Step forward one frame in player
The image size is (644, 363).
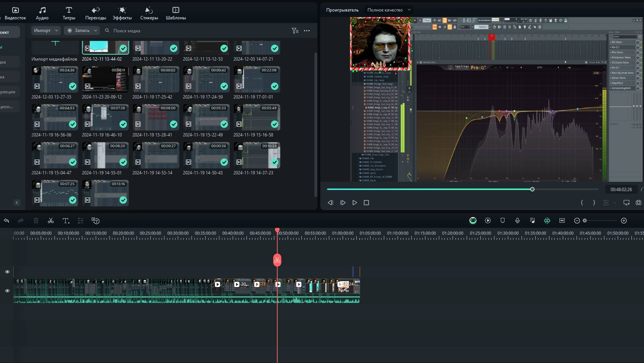(343, 203)
